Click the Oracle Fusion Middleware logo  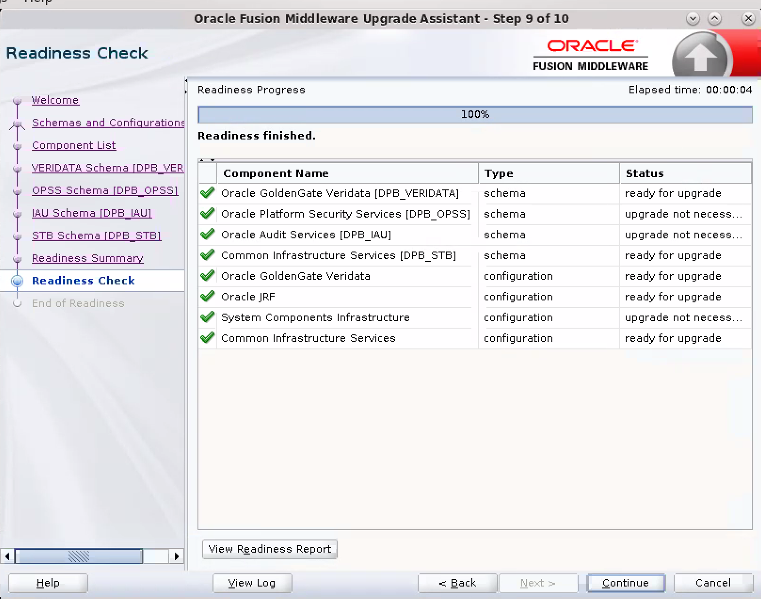(591, 55)
